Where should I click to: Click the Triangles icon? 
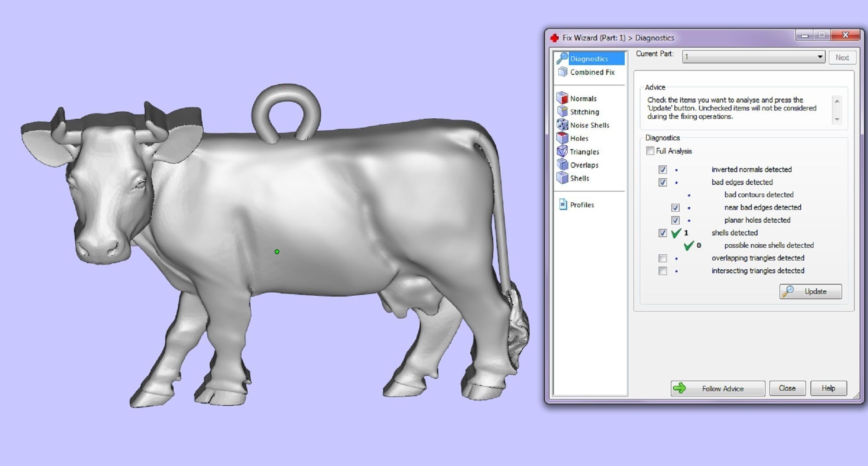click(x=562, y=151)
